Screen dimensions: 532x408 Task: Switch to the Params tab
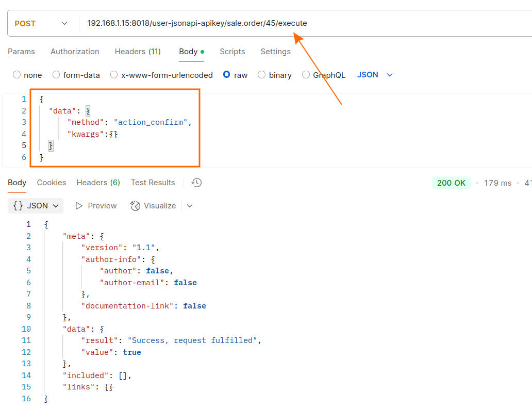pyautogui.click(x=22, y=52)
